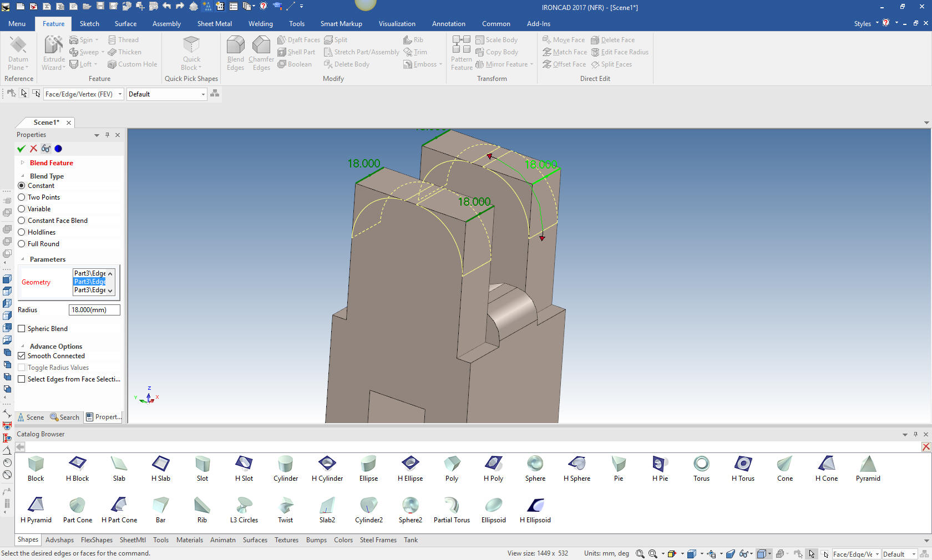Image resolution: width=932 pixels, height=560 pixels.
Task: Cancel the blend with the red X icon
Action: pyautogui.click(x=33, y=149)
